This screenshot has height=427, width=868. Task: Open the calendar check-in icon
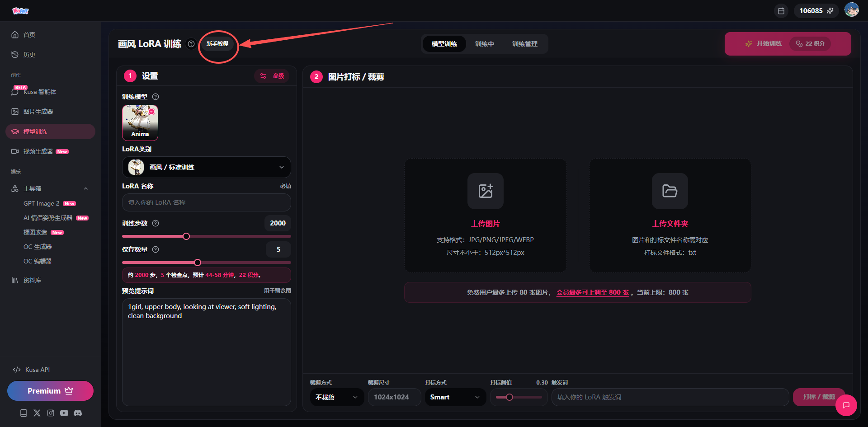(781, 11)
